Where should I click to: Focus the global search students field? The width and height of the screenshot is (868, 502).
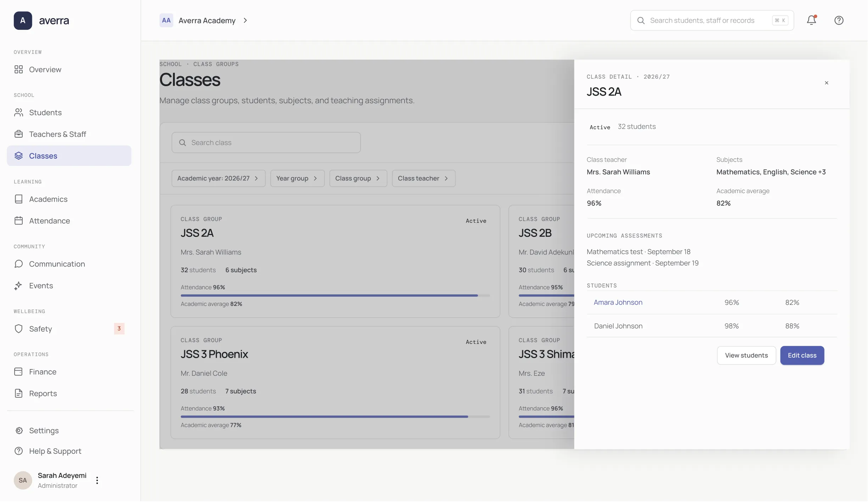point(712,20)
